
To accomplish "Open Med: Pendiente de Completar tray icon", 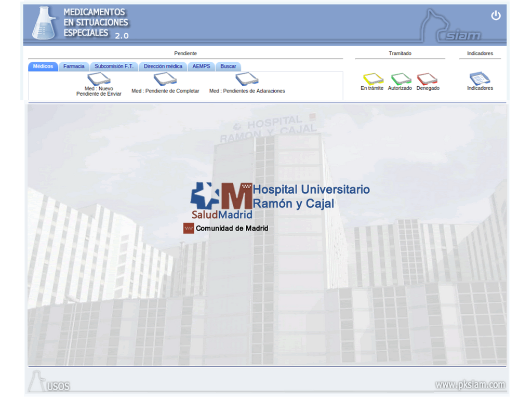I will coord(165,79).
